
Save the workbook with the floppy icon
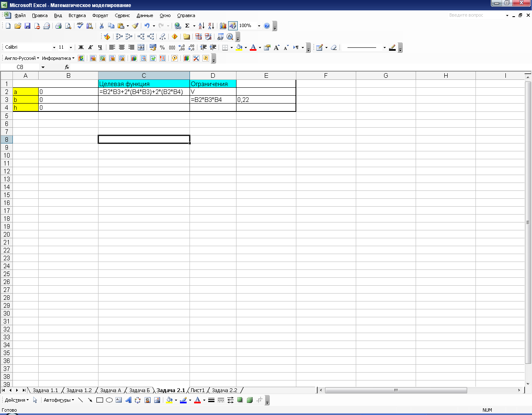coord(27,26)
